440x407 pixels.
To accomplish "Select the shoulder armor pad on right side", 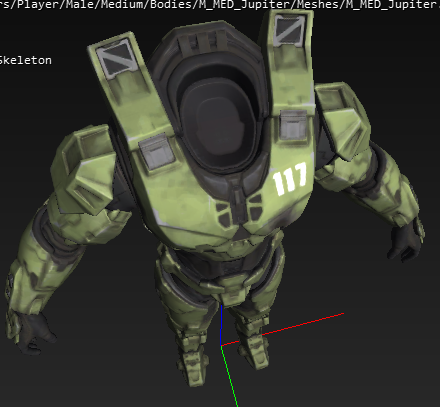I will (x=342, y=119).
